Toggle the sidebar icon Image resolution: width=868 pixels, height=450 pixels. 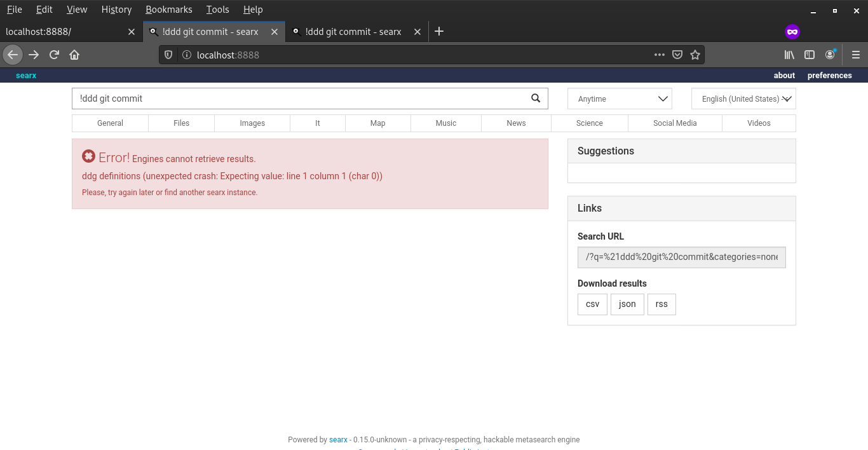[x=810, y=55]
